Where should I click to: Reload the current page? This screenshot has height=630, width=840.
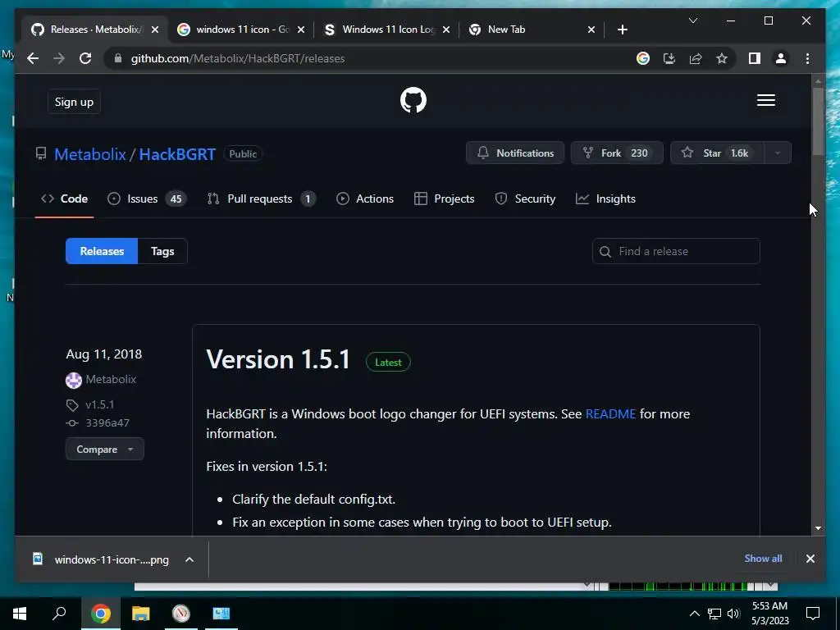85,58
